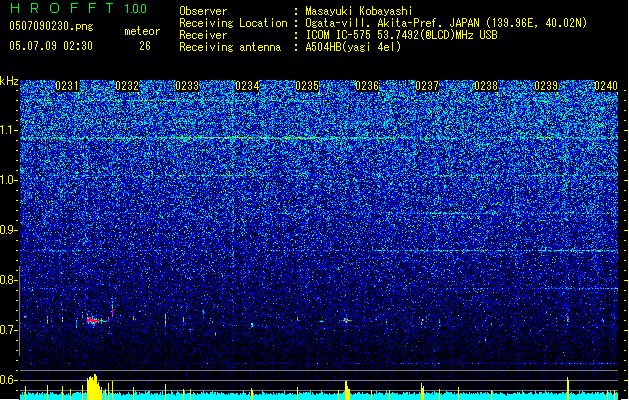The width and height of the screenshot is (629, 400).
Task: Click the Receiving Location label
Action: [x=233, y=23]
